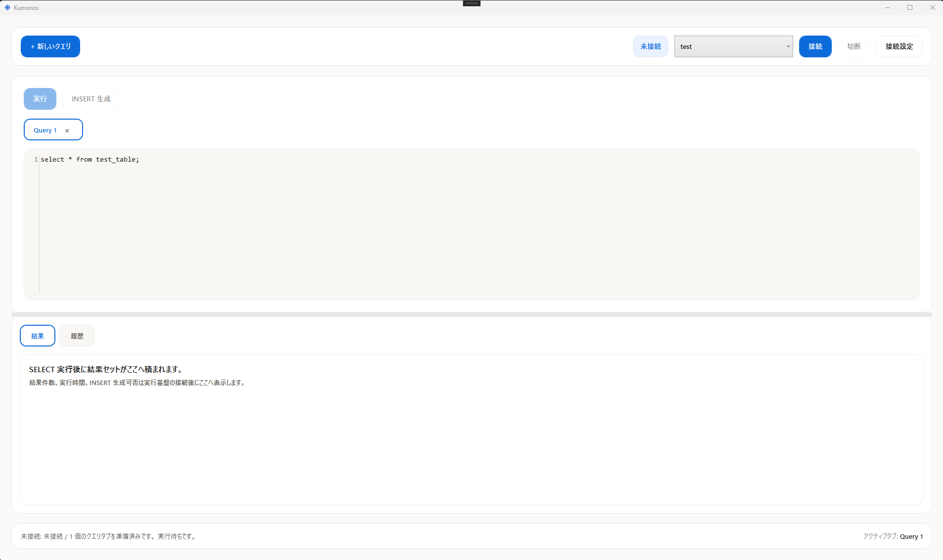The height and width of the screenshot is (560, 943).
Task: Click the INSERT 生成 button
Action: coord(91,99)
